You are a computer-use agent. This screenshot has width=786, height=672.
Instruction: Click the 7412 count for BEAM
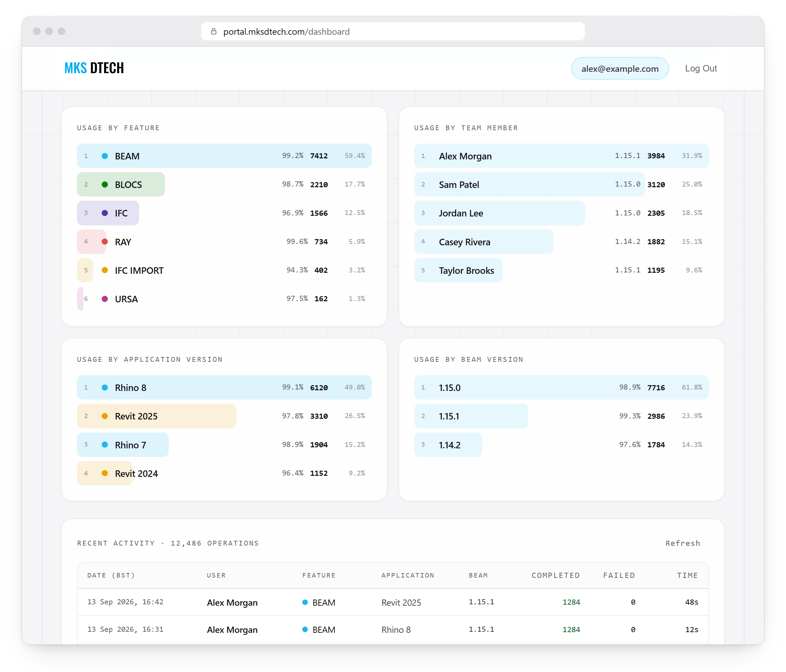[319, 156]
